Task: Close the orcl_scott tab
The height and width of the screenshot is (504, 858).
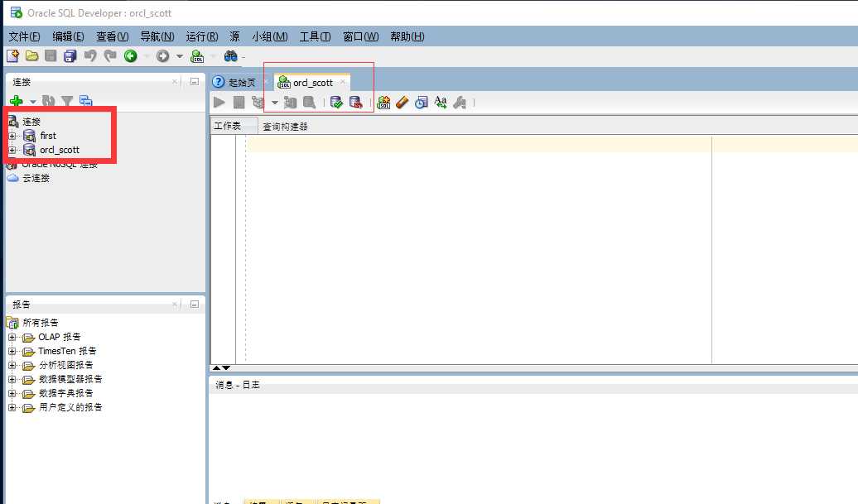Action: [343, 82]
